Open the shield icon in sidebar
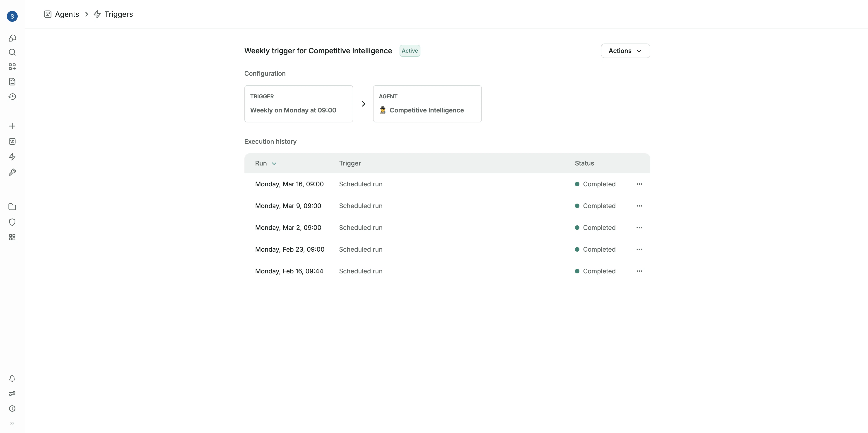 click(x=12, y=222)
